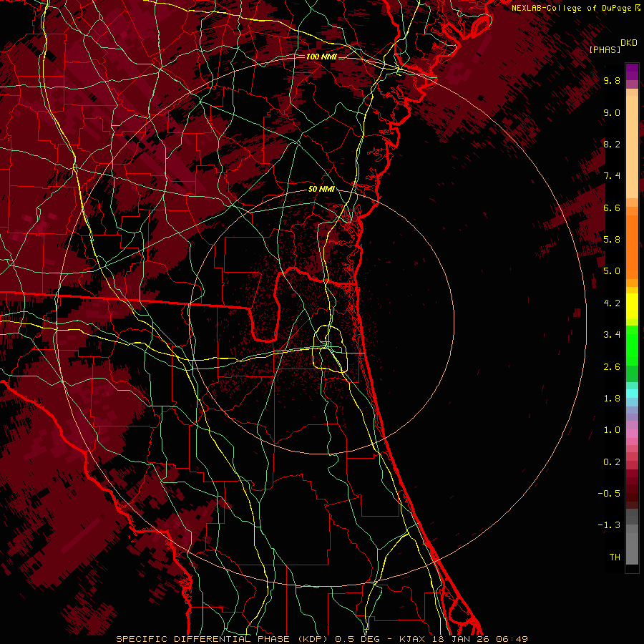The width and height of the screenshot is (644, 644).
Task: Click the yellow segment of the color bar
Action: (x=632, y=306)
